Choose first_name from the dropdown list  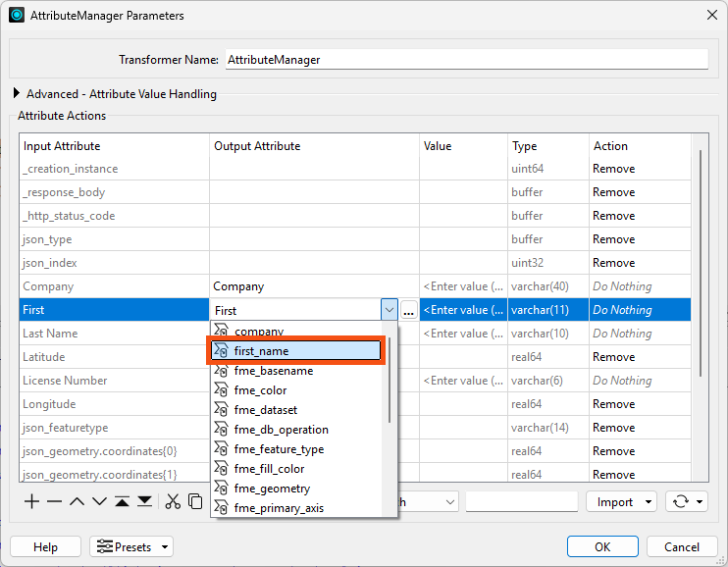coord(295,351)
